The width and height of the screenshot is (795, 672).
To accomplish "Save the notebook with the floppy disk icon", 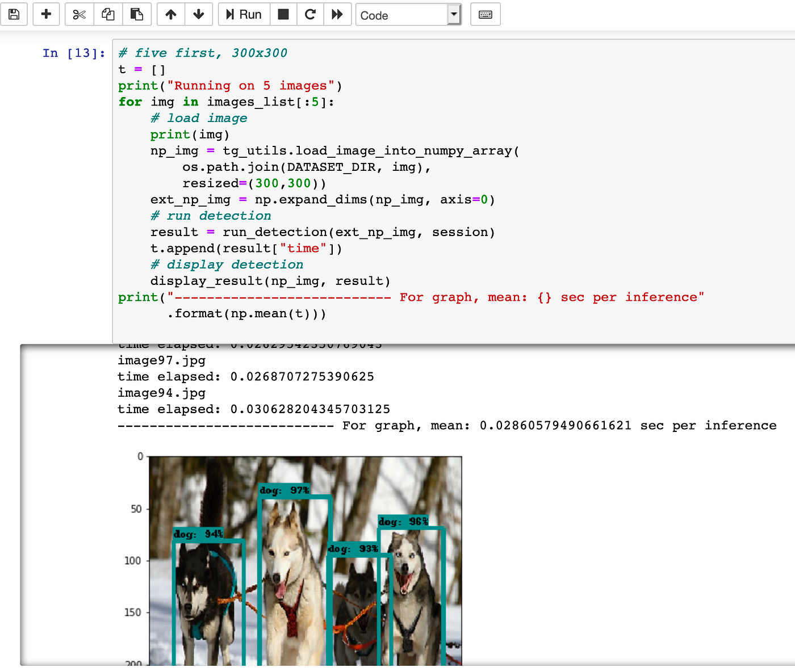I will coord(14,14).
